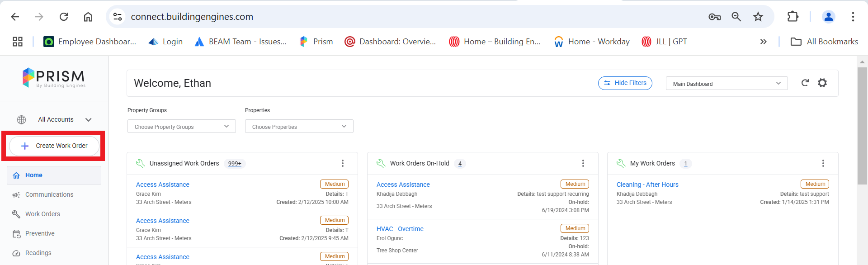Image resolution: width=868 pixels, height=265 pixels.
Task: Open My Work Orders three-dot menu
Action: (x=823, y=163)
